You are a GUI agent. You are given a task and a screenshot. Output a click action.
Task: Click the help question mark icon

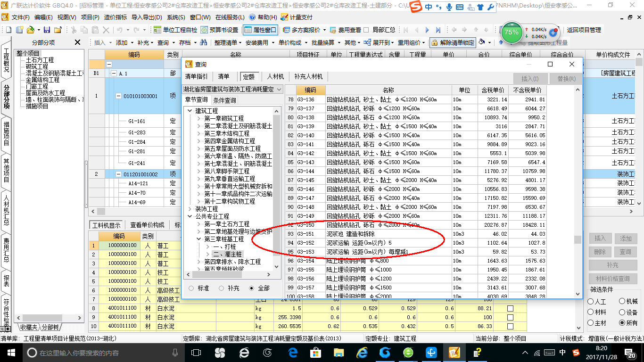click(252, 17)
